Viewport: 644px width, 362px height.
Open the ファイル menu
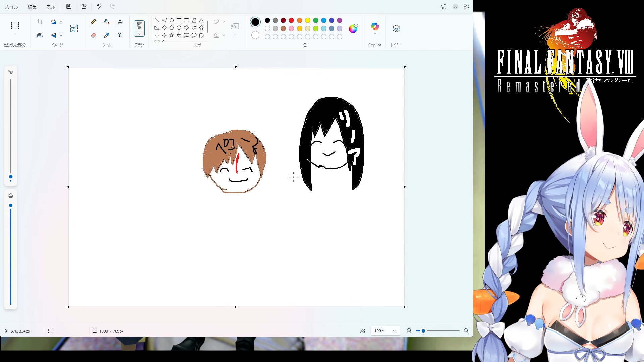pos(11,7)
